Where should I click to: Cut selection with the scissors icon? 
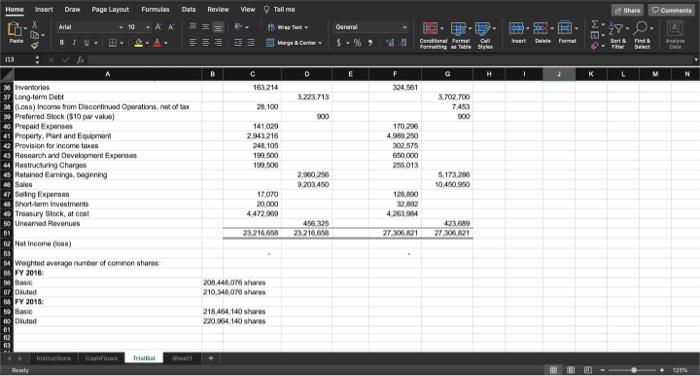[x=34, y=25]
